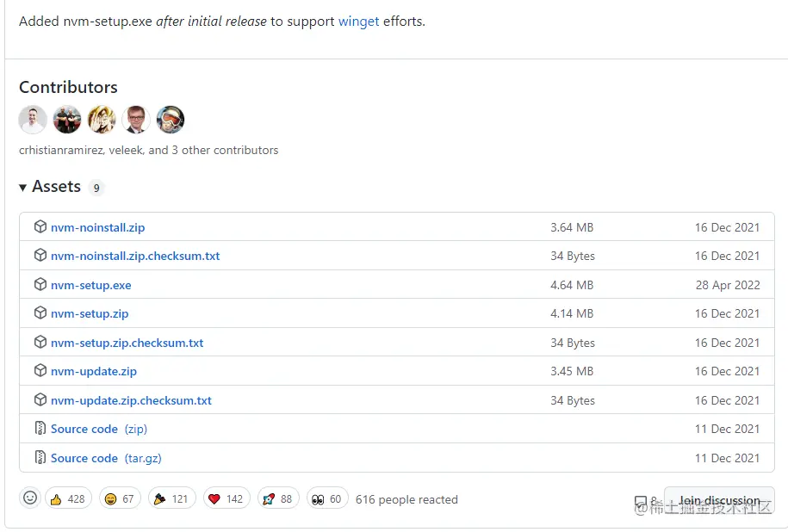Toggle the thumbs up reaction (428)
The image size is (788, 532).
coord(68,499)
